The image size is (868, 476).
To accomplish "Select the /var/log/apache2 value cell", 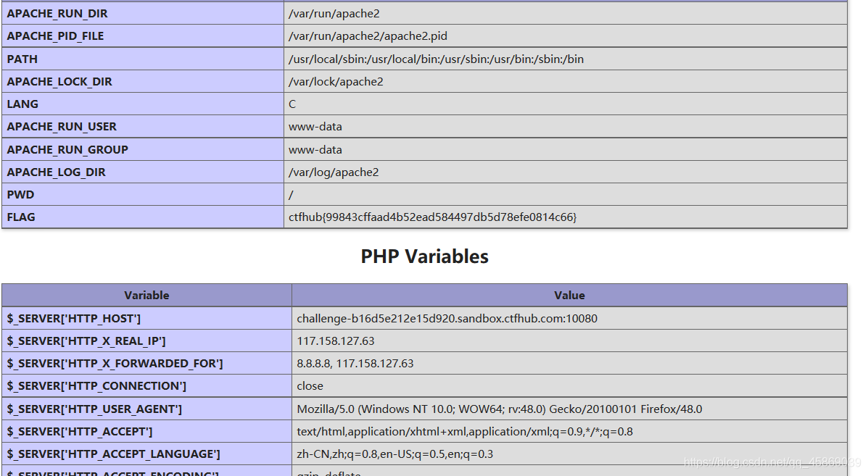I will [565, 172].
